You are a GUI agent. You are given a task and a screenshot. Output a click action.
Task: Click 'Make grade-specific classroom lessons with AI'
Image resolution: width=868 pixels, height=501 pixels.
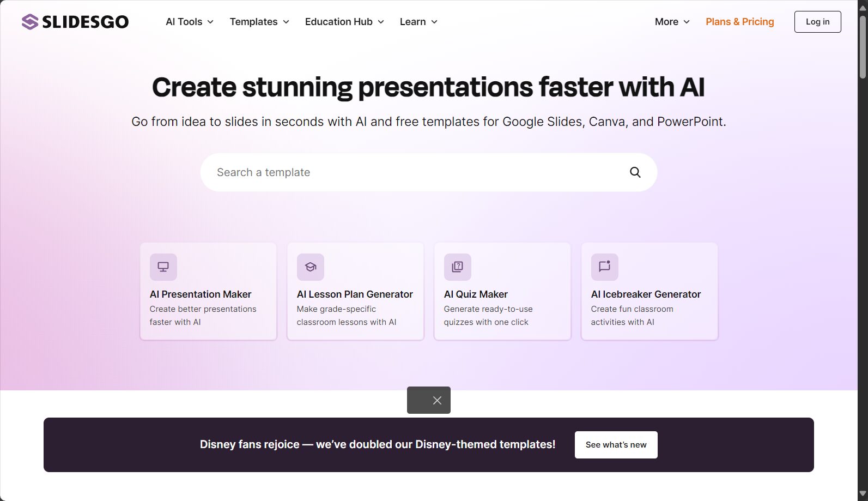(x=347, y=316)
